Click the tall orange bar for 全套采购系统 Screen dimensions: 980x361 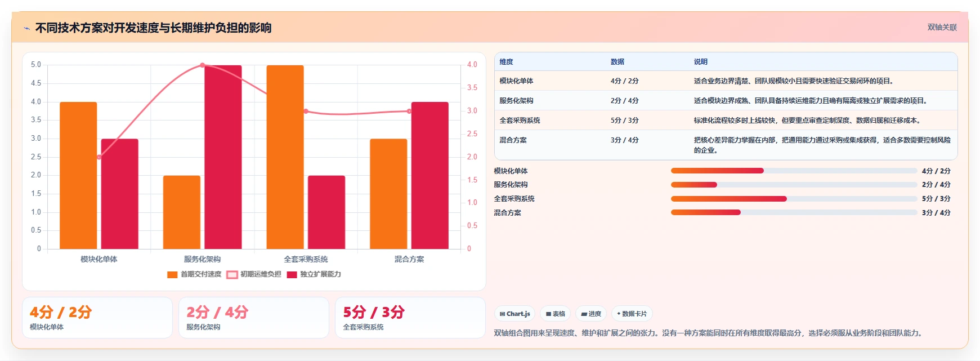pos(285,157)
